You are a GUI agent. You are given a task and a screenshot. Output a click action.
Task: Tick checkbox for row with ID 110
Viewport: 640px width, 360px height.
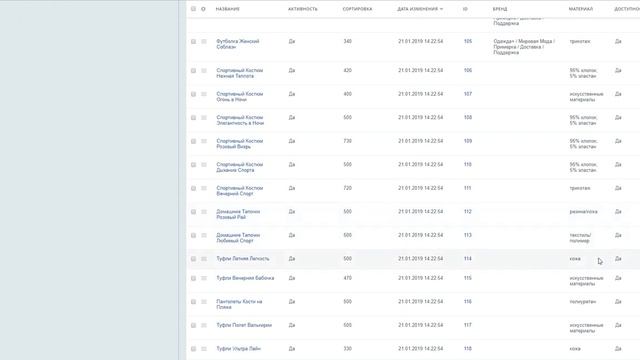coord(193,165)
